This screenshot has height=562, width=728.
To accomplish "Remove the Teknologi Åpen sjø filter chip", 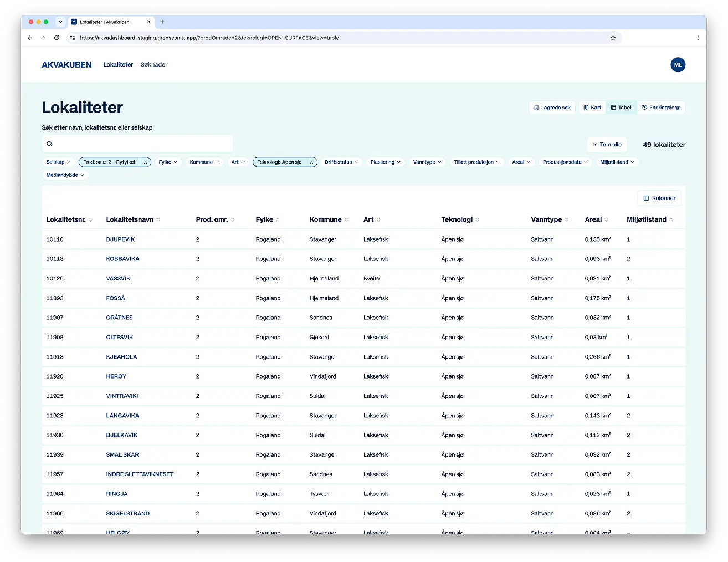I will click(x=311, y=162).
